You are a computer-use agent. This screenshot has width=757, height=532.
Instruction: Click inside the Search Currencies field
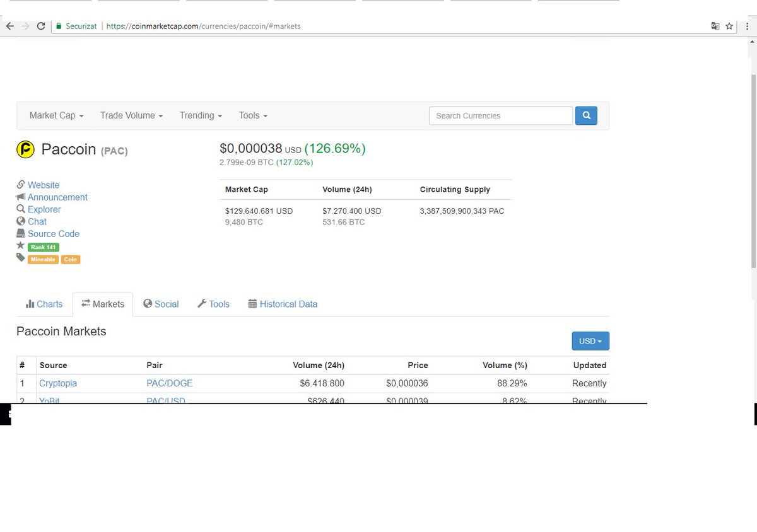pyautogui.click(x=500, y=115)
